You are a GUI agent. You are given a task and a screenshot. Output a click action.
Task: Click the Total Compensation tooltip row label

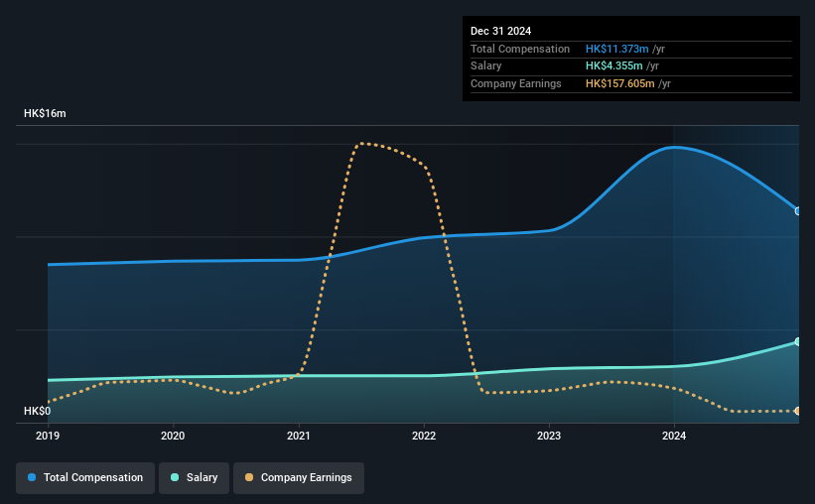pyautogui.click(x=520, y=49)
